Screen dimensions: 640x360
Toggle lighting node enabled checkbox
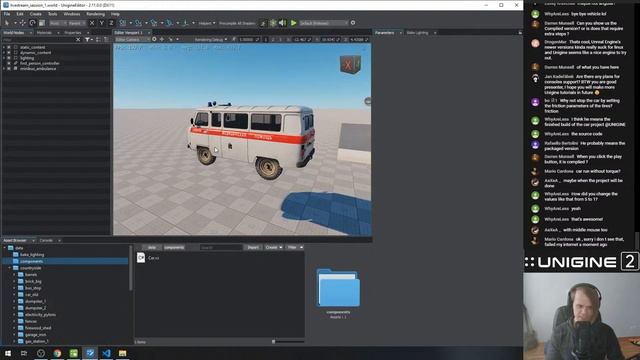(x=9, y=58)
